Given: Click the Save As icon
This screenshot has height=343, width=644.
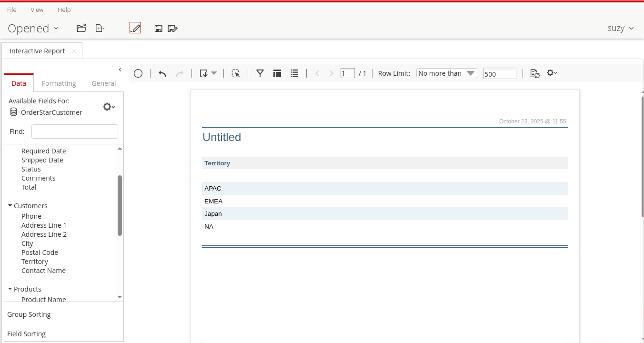Looking at the screenshot, I should 172,29.
